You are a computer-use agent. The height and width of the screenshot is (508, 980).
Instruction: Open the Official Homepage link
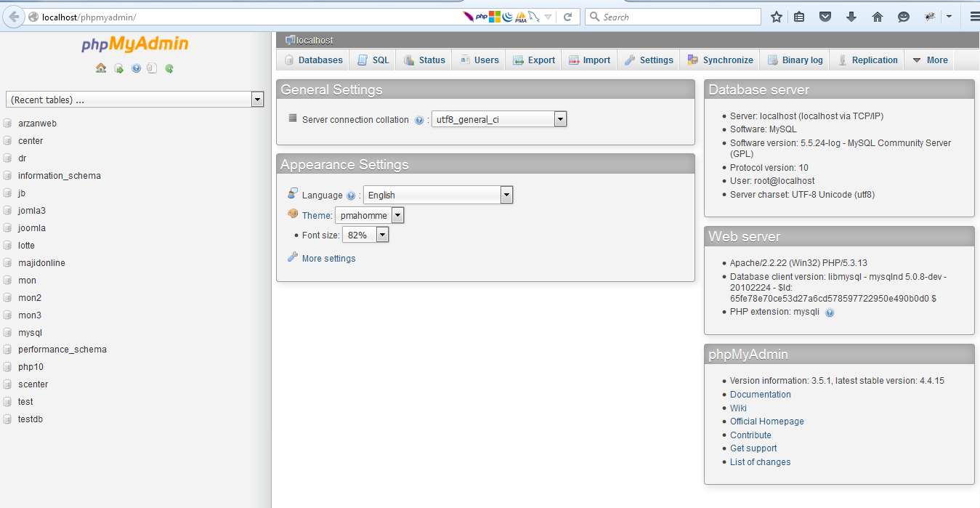click(767, 422)
